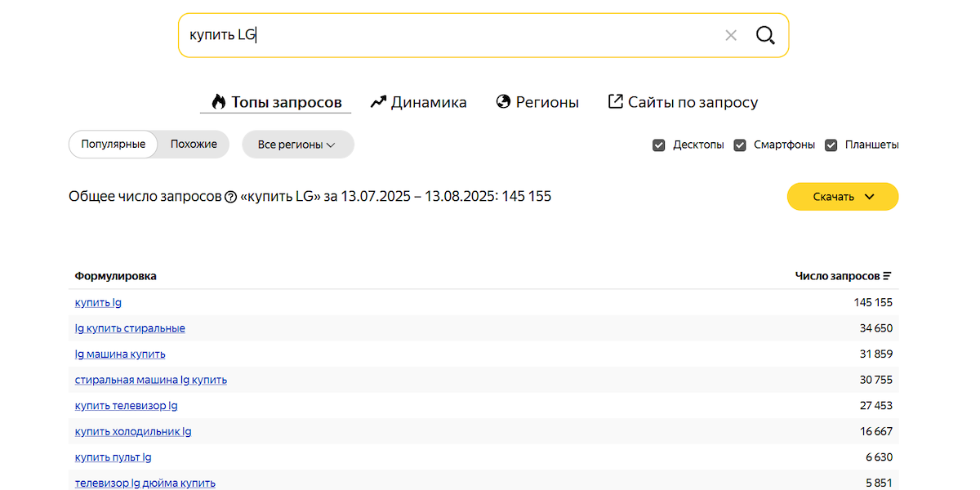Open the стиральная машина lg купить link
This screenshot has width=980, height=490.
pos(151,380)
